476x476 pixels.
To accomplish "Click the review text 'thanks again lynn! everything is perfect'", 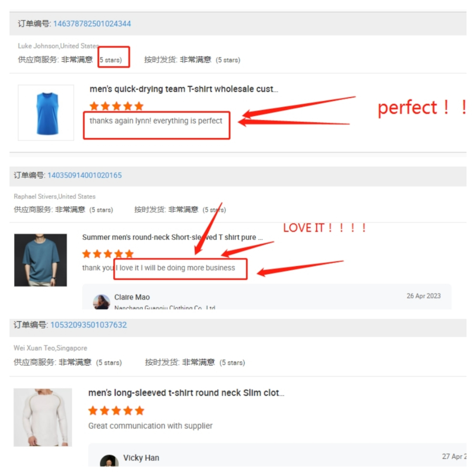I will 156,121.
